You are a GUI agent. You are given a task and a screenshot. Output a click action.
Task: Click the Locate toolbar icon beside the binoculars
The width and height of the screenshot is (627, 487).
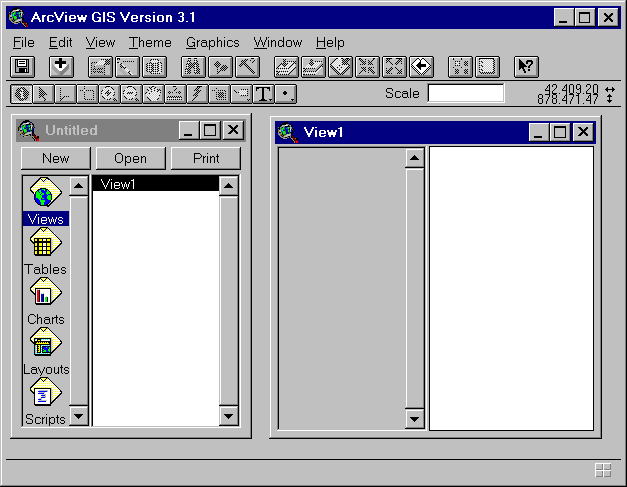tap(220, 66)
